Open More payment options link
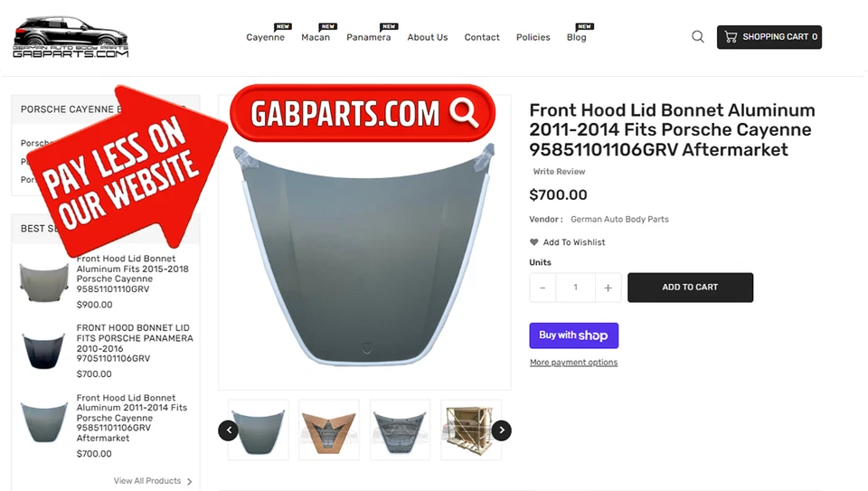This screenshot has width=868, height=491. point(573,362)
